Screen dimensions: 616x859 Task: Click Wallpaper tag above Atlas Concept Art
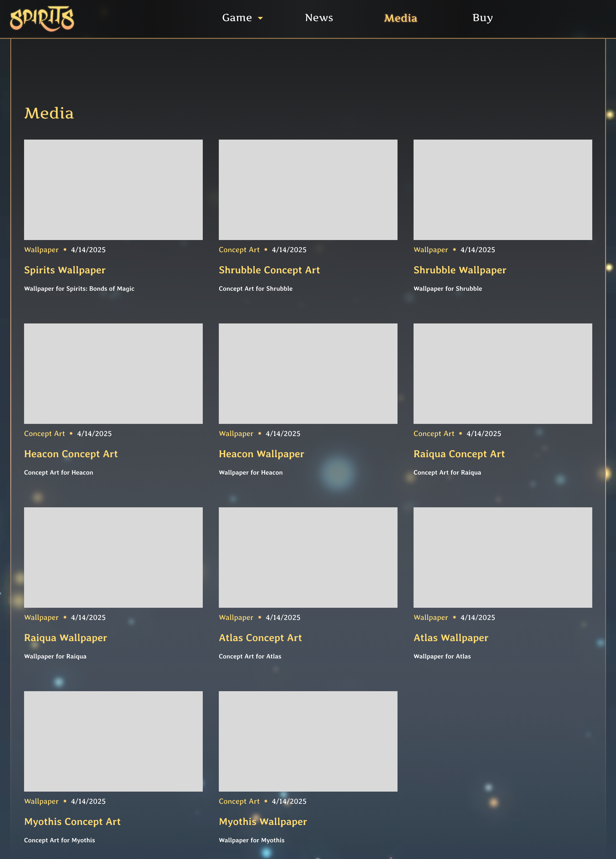(236, 618)
